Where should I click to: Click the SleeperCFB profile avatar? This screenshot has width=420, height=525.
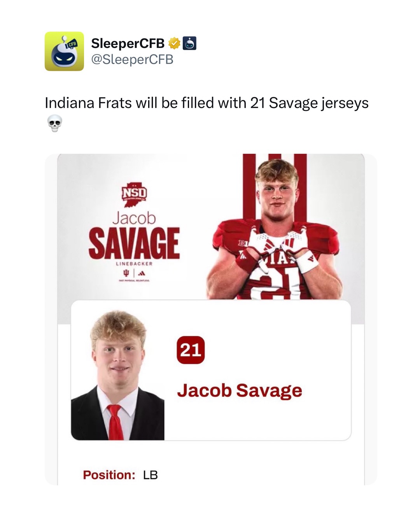pyautogui.click(x=64, y=51)
